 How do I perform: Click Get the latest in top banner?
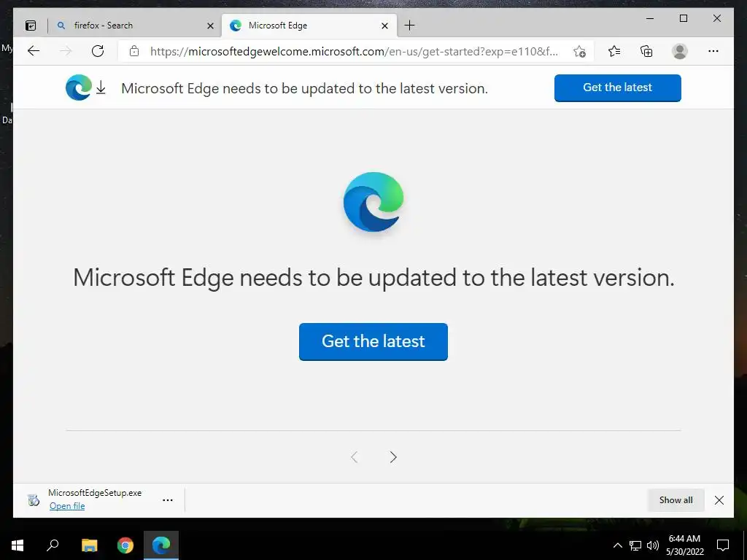(617, 87)
